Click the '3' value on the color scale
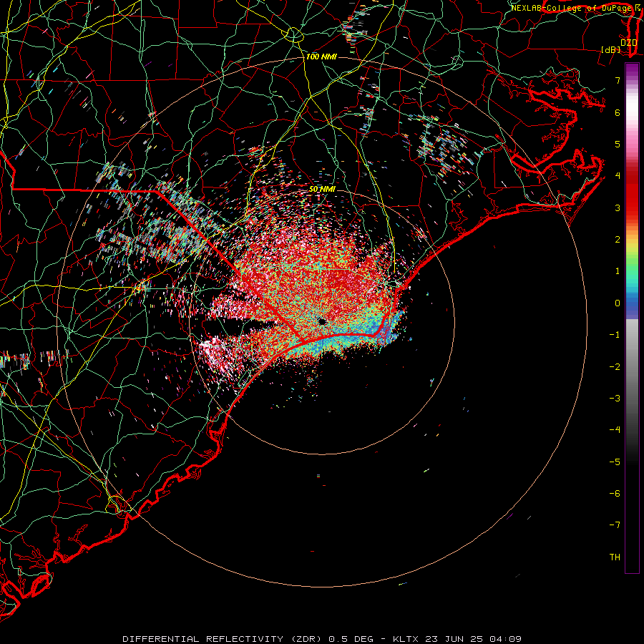The image size is (644, 644). [618, 208]
